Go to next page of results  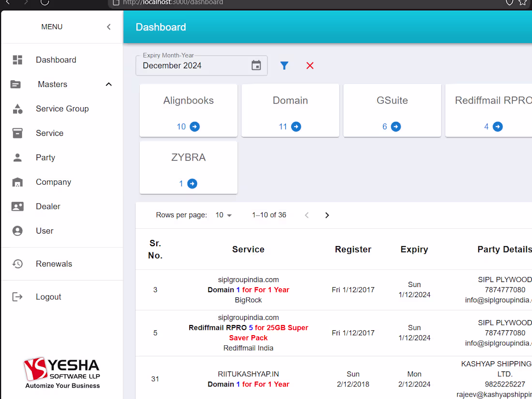pos(327,215)
